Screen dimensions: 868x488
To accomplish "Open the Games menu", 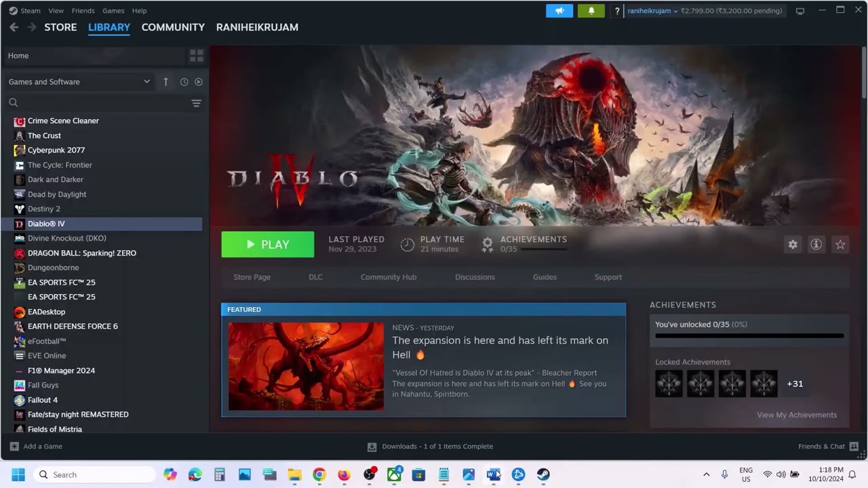I will (113, 11).
